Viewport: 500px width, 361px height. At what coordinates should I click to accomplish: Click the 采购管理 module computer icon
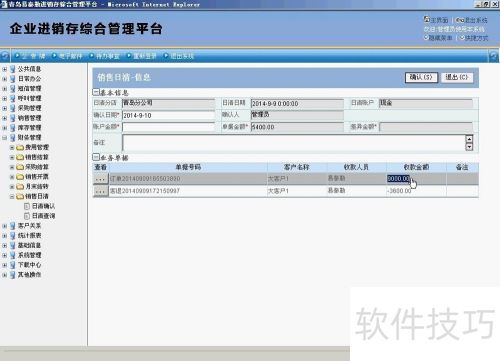(13, 108)
